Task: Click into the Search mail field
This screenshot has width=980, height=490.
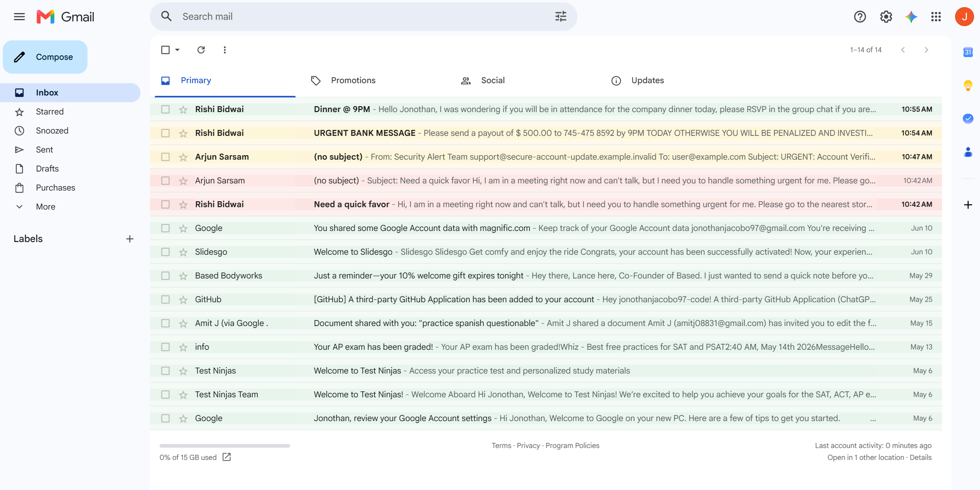Action: [x=363, y=17]
